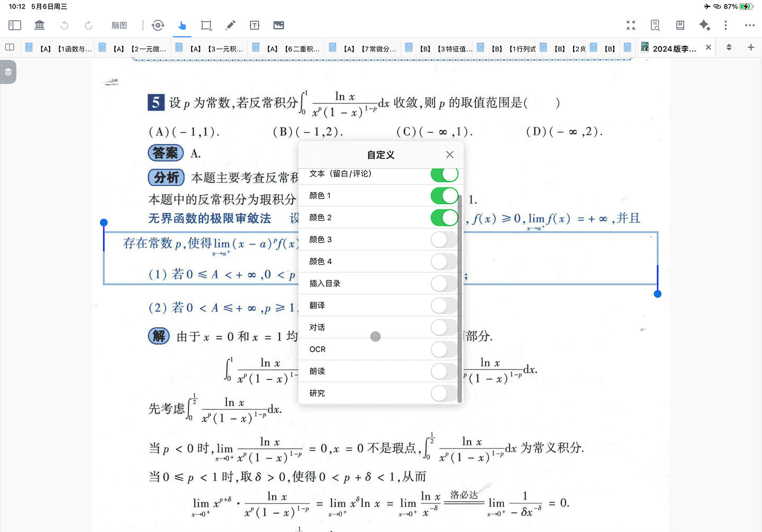Viewport: 762px width, 532px height.
Task: Open the bookmark icon
Action: tap(680, 25)
